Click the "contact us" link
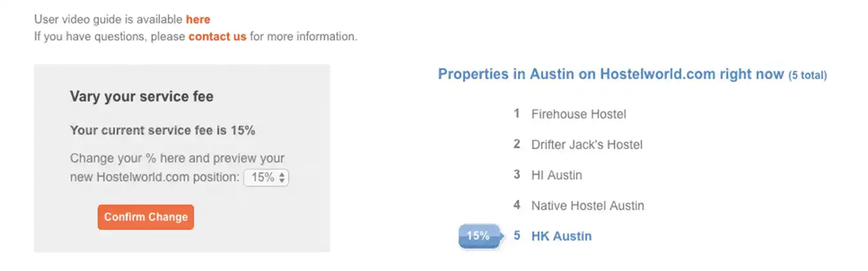868x271 pixels. pyautogui.click(x=217, y=37)
